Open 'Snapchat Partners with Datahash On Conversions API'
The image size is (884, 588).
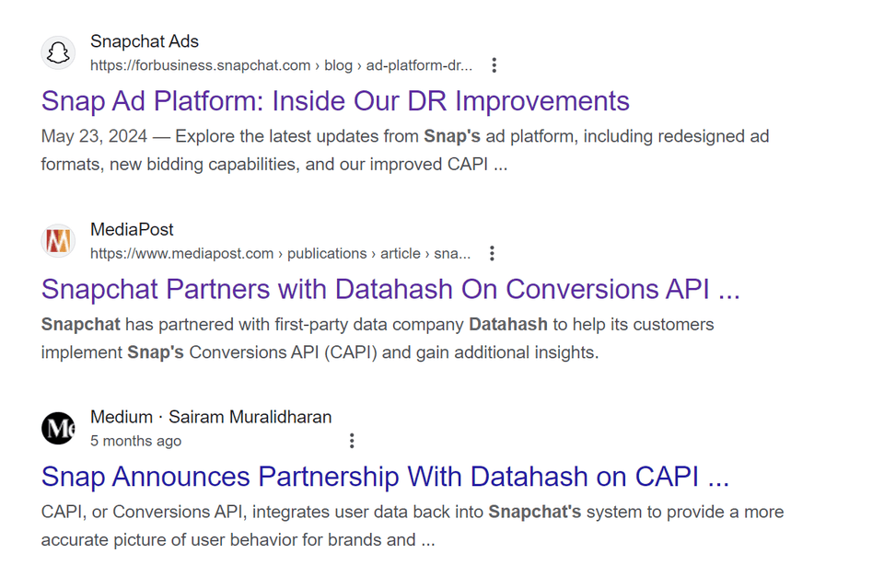click(x=390, y=290)
